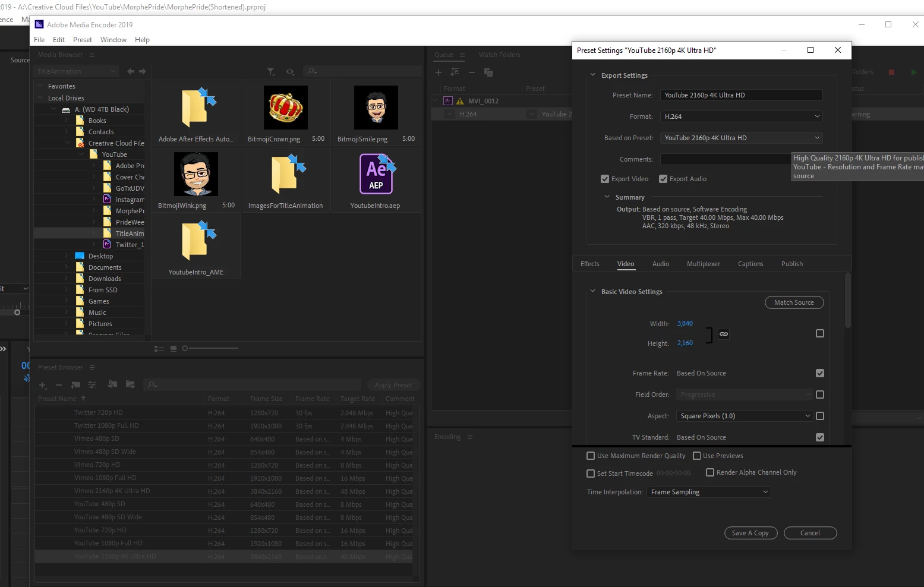
Task: Click the export presets icon
Action: coord(130,385)
